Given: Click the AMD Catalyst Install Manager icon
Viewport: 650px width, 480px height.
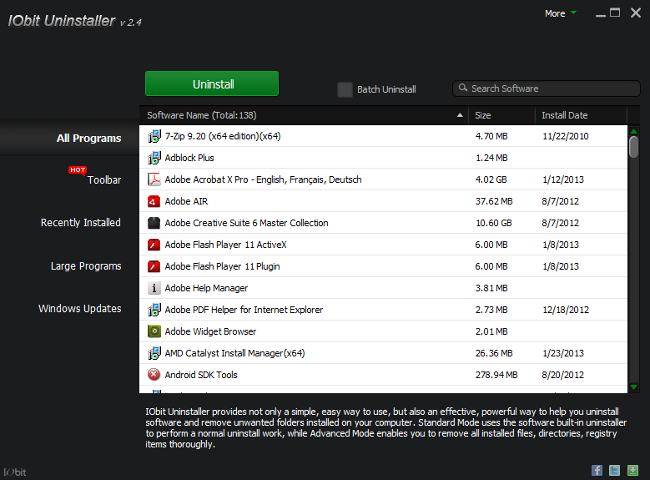Looking at the screenshot, I should tap(154, 353).
